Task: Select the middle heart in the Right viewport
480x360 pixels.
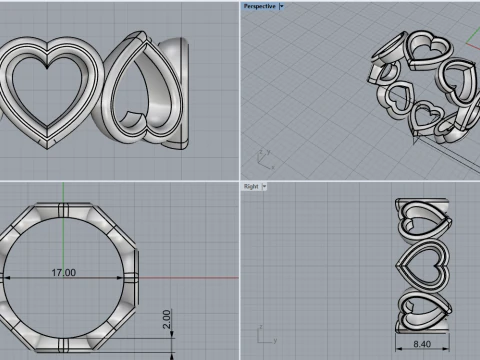Action: click(423, 266)
